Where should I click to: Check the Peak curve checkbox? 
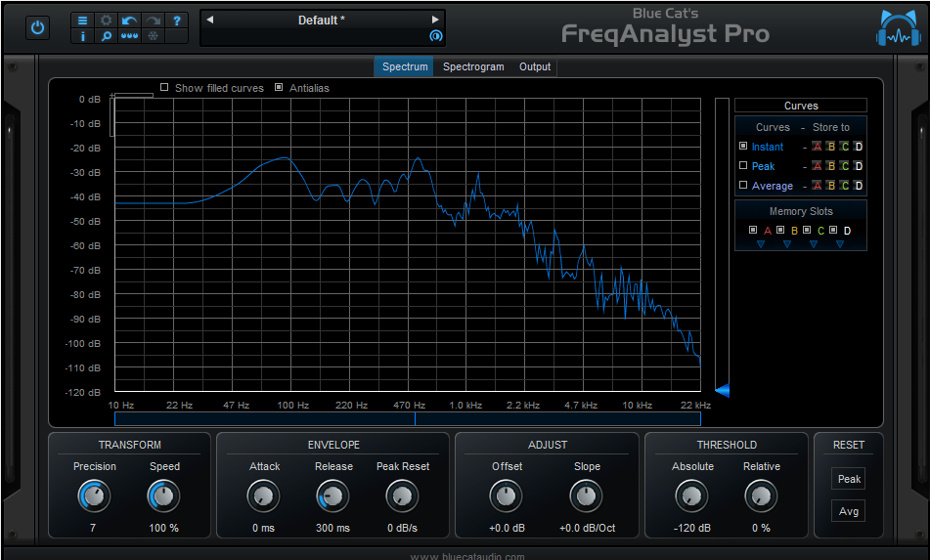click(743, 165)
